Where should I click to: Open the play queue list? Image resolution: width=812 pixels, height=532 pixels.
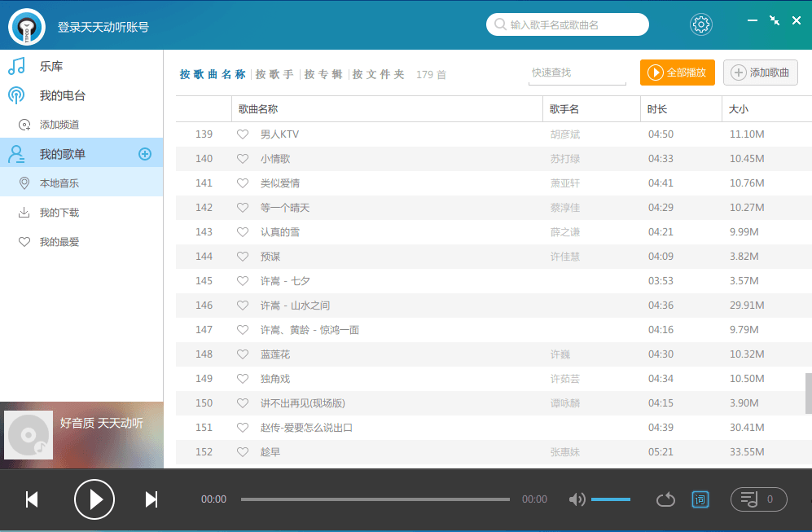coord(758,499)
